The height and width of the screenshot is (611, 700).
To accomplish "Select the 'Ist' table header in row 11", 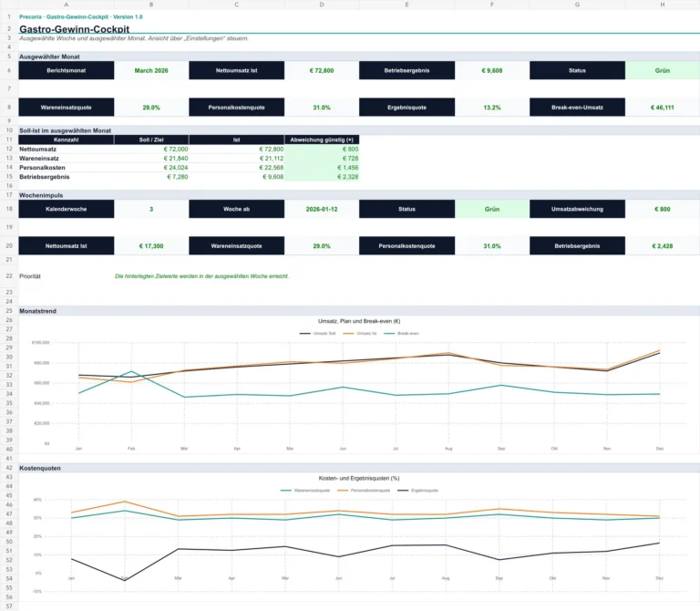I will pyautogui.click(x=237, y=140).
